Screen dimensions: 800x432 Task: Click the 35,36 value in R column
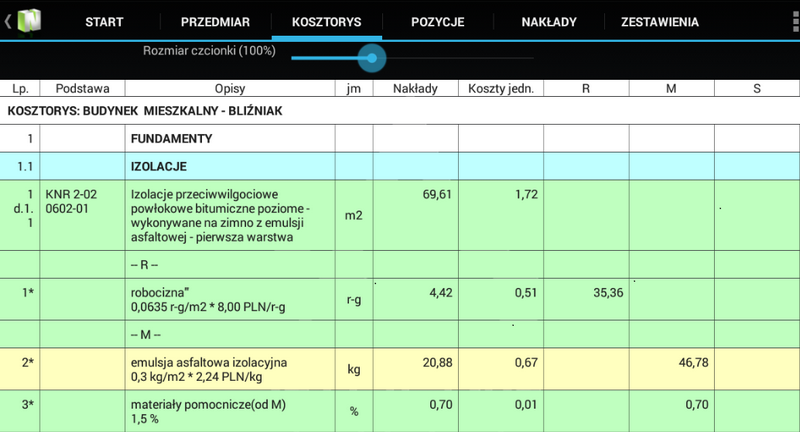tap(608, 293)
